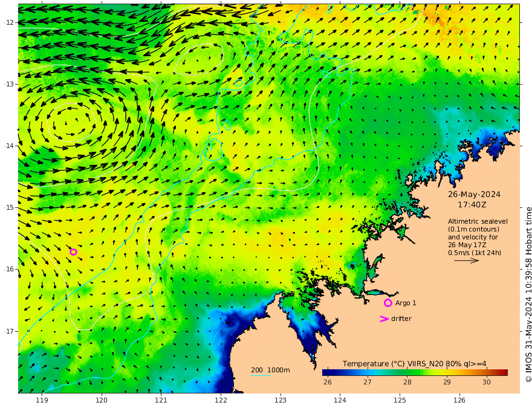Click the latitude axis label -13
The width and height of the screenshot is (532, 411).
coord(9,84)
